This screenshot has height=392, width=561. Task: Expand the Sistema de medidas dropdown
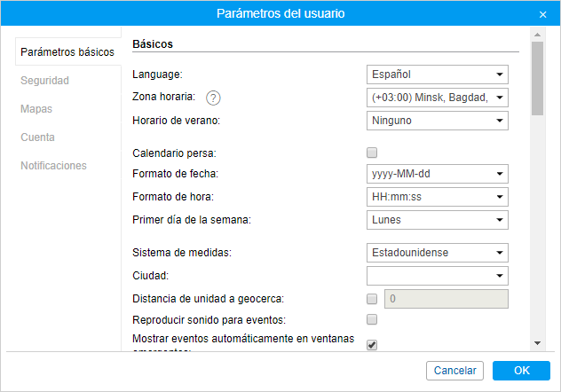[x=437, y=253]
